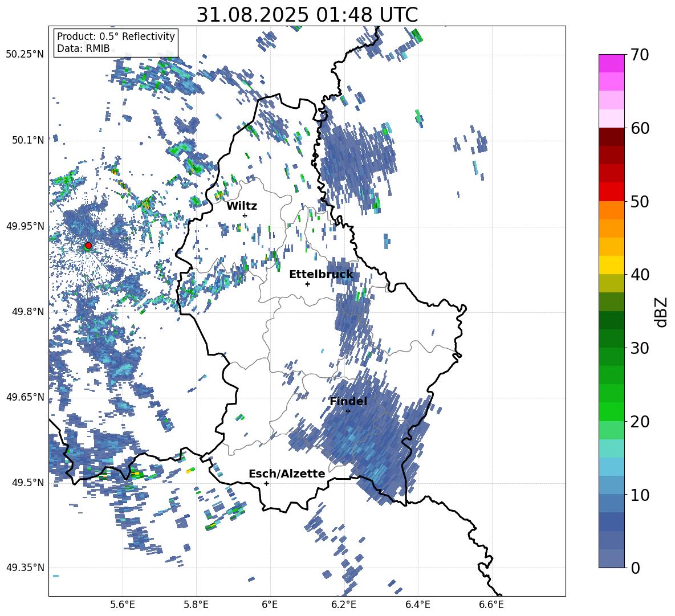
Task: Click the 'Data: RMIB' legend text
Action: [83, 48]
